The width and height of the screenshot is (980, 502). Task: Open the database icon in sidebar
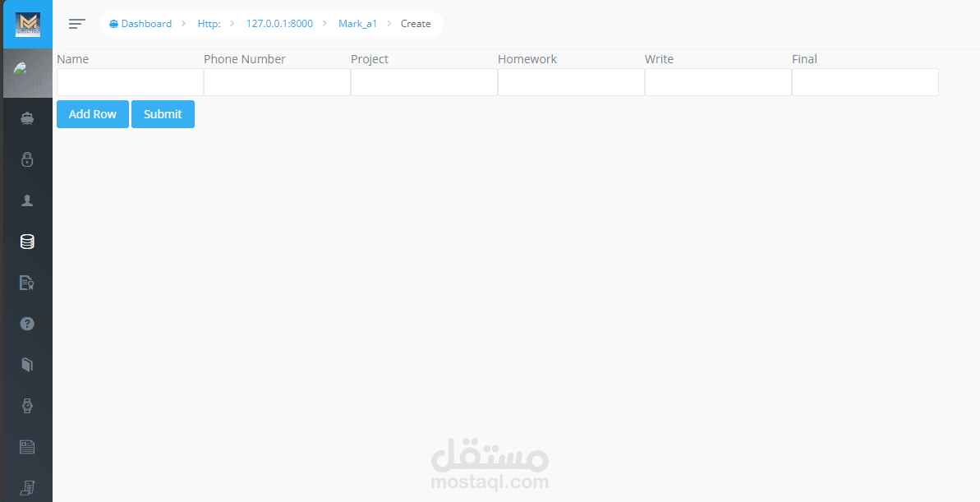coord(27,242)
